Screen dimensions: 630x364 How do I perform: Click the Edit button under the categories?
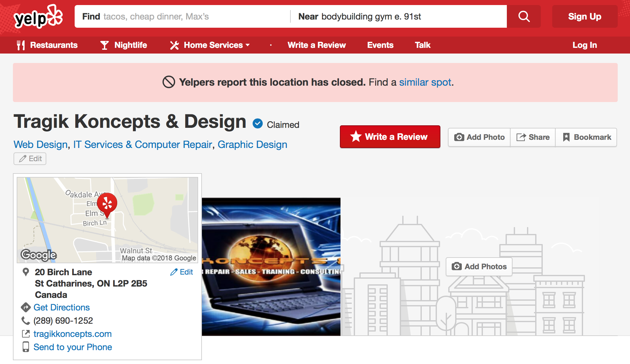[x=30, y=159]
